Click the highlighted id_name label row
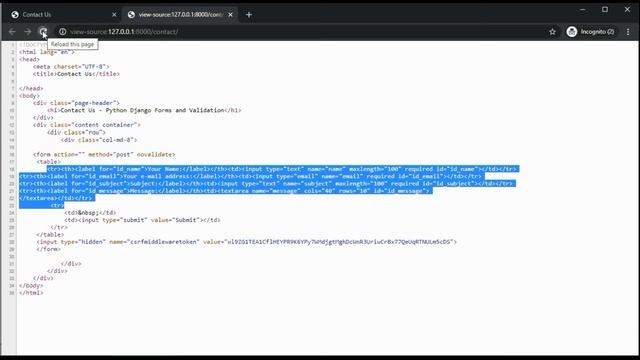640x360 pixels. 282,169
